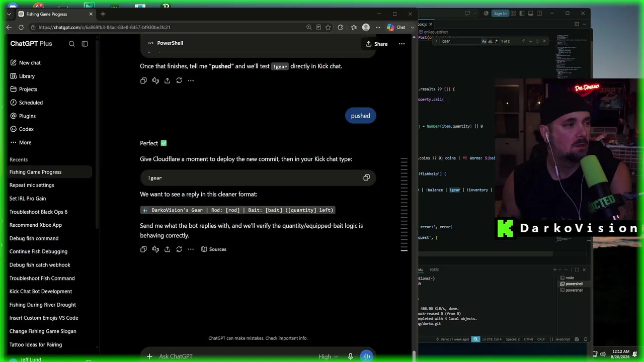644x362 pixels.
Task: Open the Fishing Game Progress chat
Action: click(x=49, y=172)
